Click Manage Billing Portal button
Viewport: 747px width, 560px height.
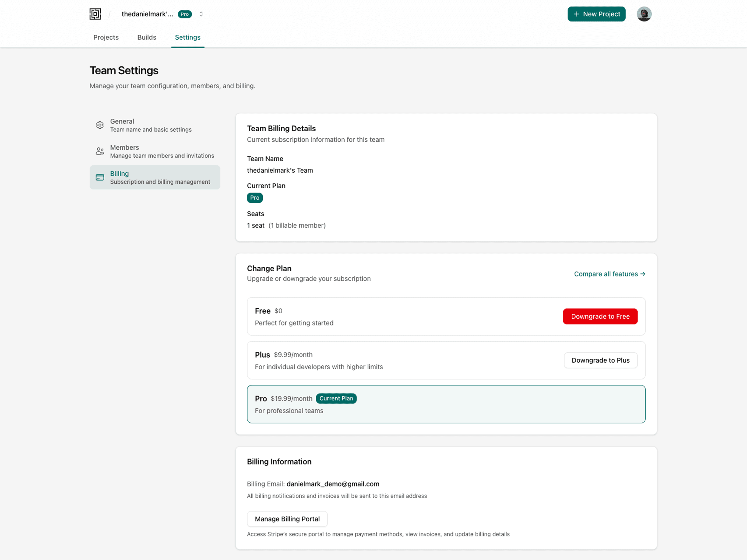pyautogui.click(x=287, y=519)
